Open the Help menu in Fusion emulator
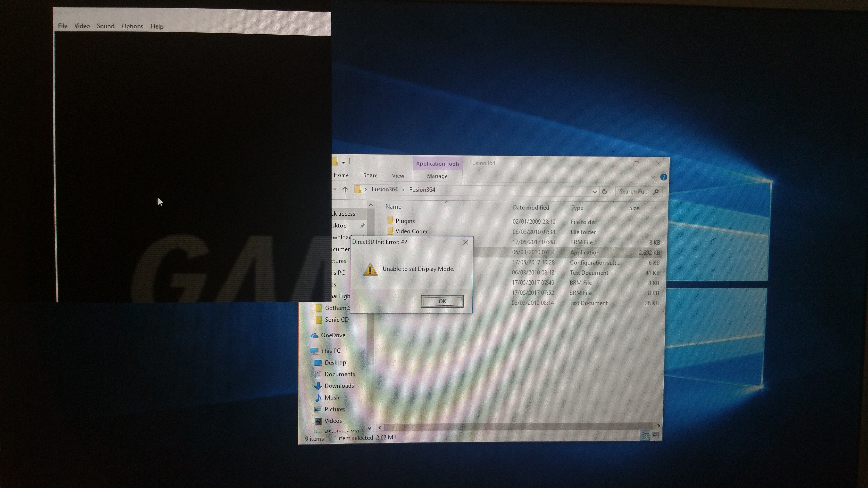This screenshot has width=868, height=488. point(157,26)
